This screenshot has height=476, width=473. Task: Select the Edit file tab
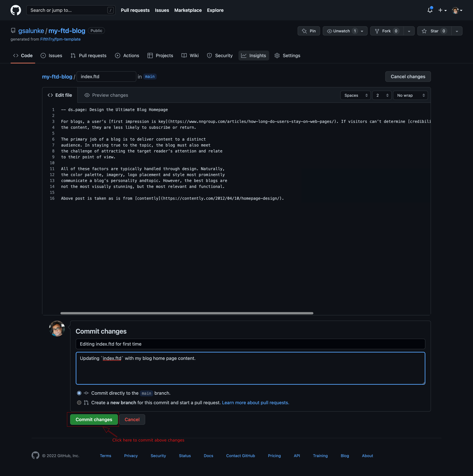point(60,95)
